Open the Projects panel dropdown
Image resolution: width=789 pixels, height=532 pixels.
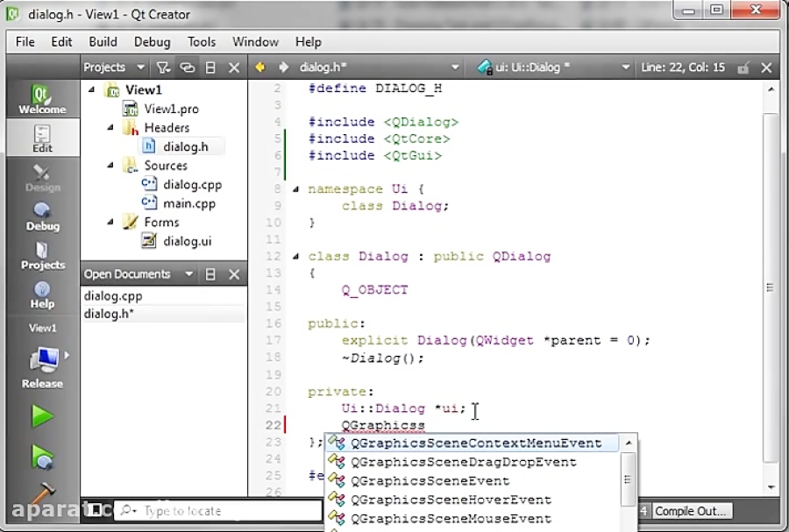tap(142, 67)
